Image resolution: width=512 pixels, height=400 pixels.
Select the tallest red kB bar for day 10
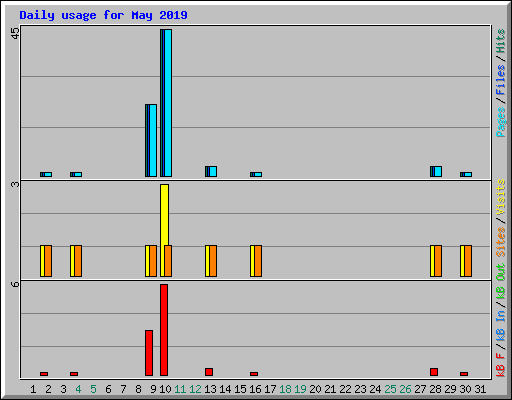click(164, 330)
